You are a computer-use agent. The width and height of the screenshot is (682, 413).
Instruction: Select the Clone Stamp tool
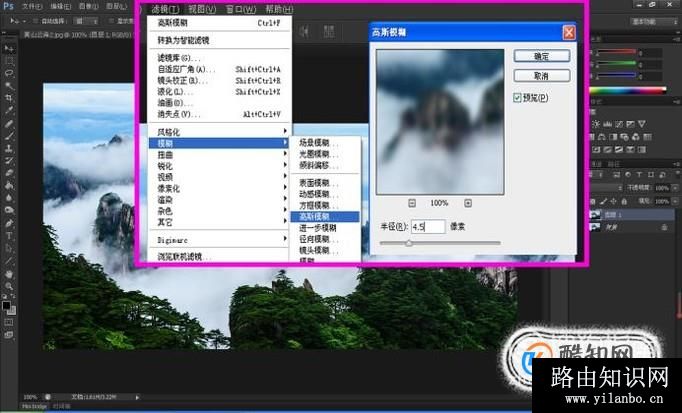point(9,148)
